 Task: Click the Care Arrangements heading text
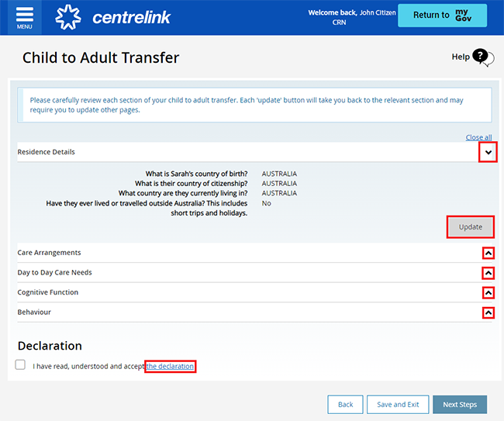[49, 253]
